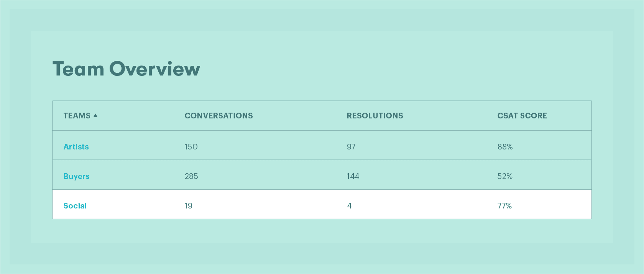Sort by the CONVERSATIONS column header
This screenshot has width=644, height=274.
(x=219, y=115)
